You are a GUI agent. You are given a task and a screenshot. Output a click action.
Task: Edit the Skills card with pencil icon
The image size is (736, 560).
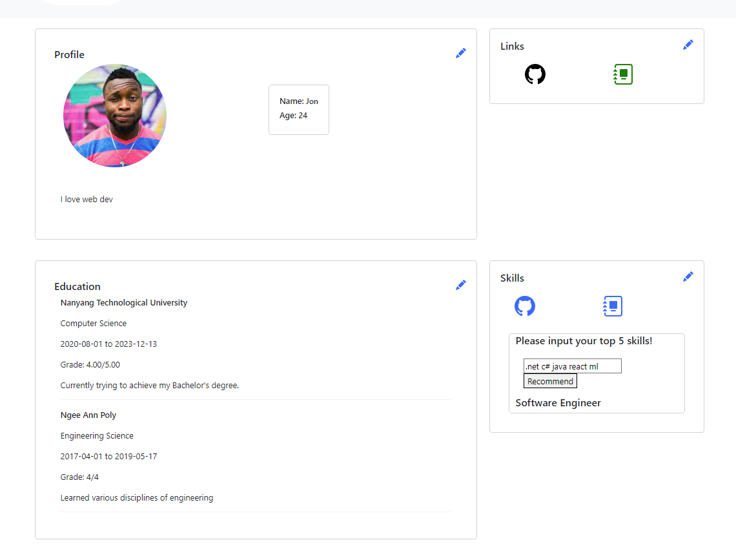tap(688, 276)
